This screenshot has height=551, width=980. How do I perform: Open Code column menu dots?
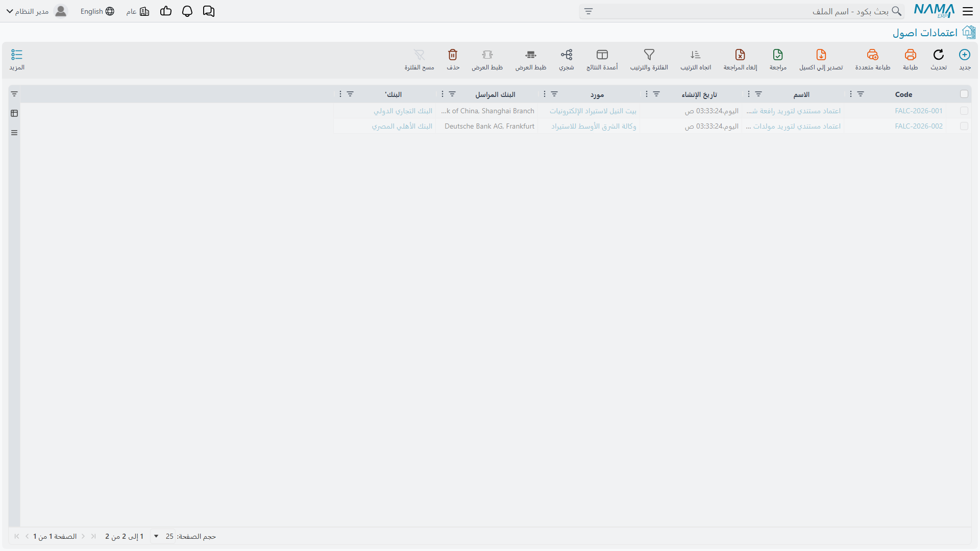point(851,94)
